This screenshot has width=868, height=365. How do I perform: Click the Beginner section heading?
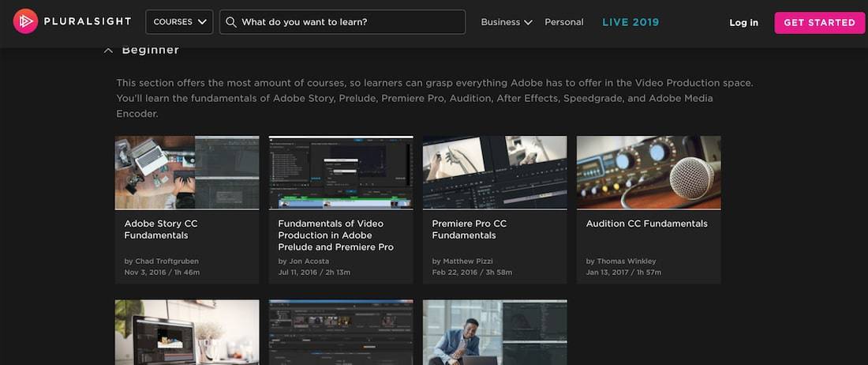(150, 51)
